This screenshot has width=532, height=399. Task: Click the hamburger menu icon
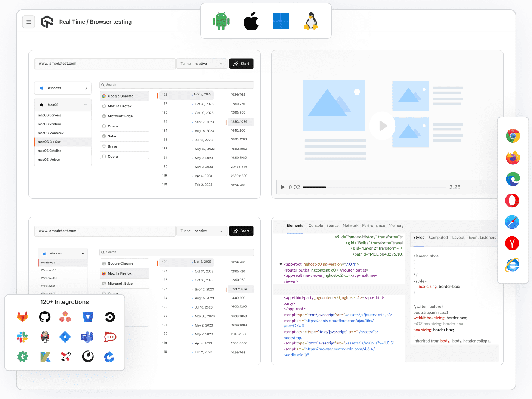tap(29, 22)
